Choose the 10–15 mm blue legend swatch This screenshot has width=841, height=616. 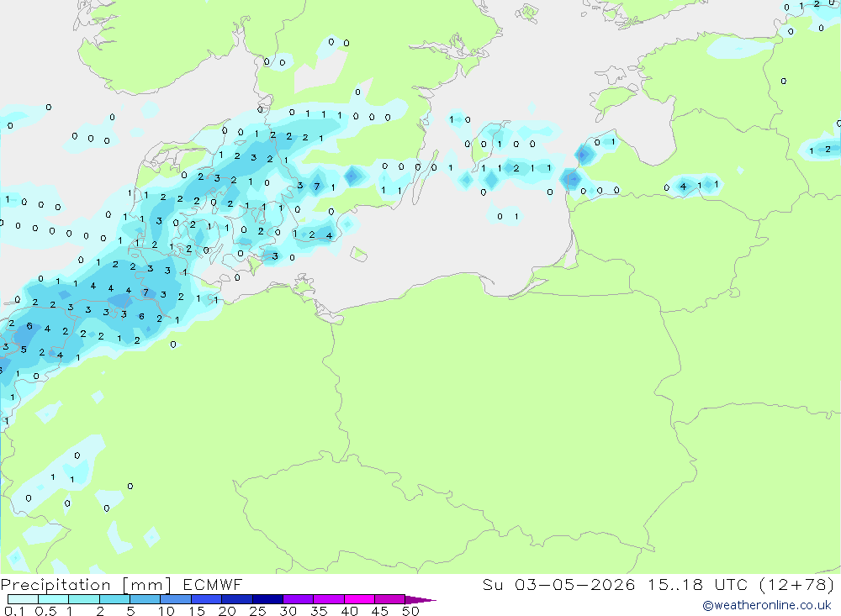(176, 599)
